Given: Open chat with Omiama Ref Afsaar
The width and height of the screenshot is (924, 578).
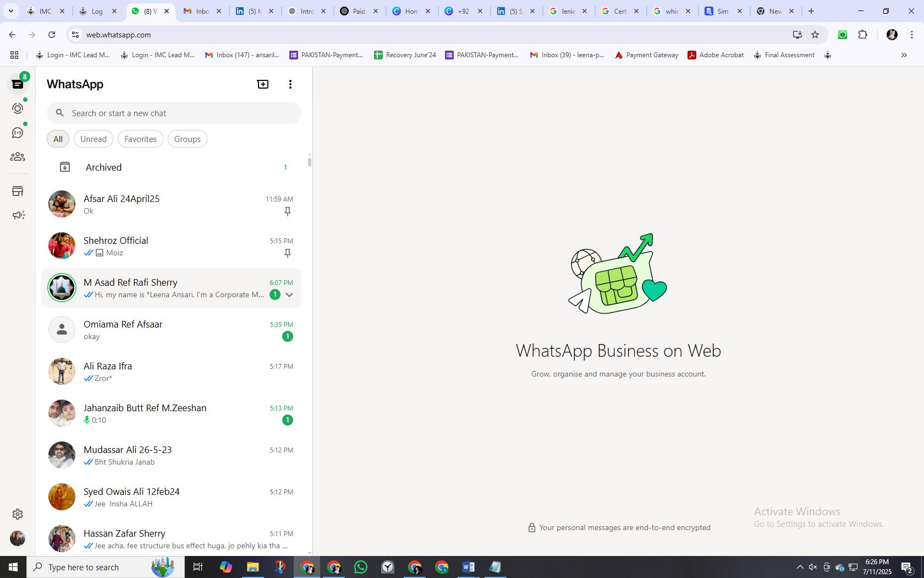Looking at the screenshot, I should [172, 330].
